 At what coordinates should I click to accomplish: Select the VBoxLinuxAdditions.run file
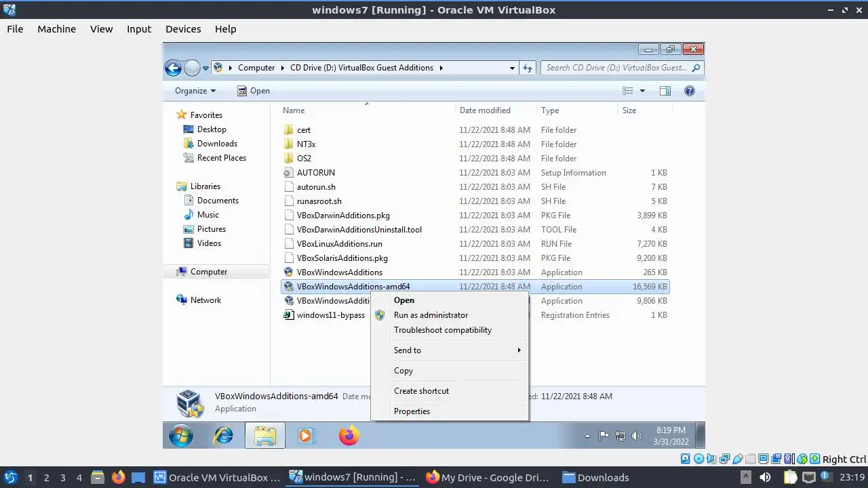pyautogui.click(x=339, y=244)
